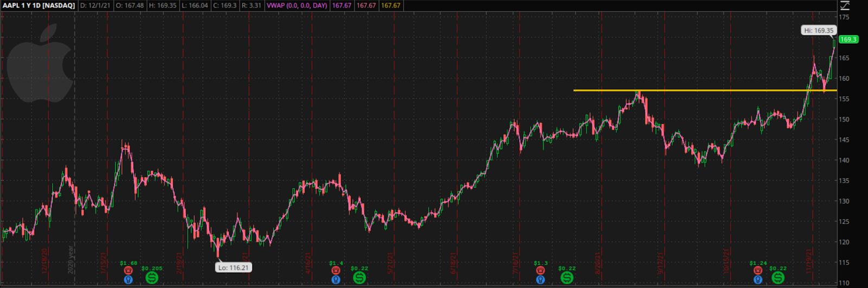The height and width of the screenshot is (288, 868).
Task: Click the earnings phone icon under $1.3
Action: (x=540, y=271)
